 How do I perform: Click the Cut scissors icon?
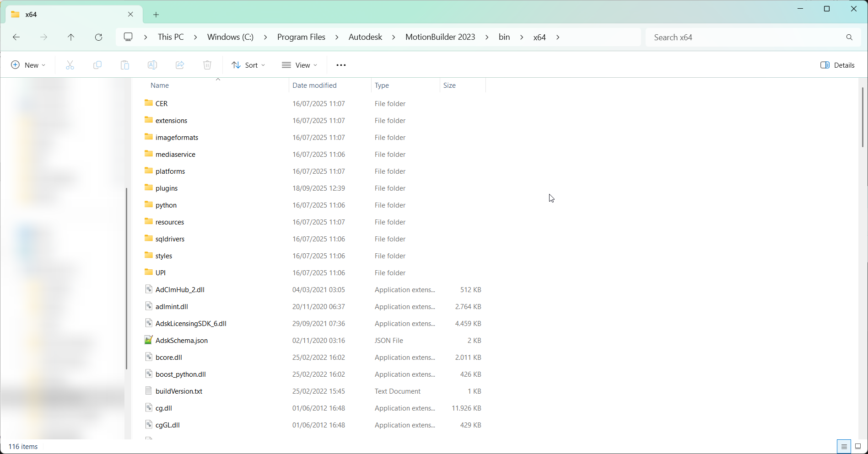click(x=70, y=65)
